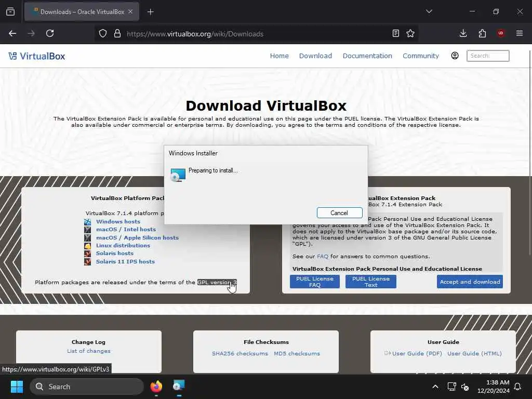Click the site Search field
532x399 pixels.
coord(488,56)
